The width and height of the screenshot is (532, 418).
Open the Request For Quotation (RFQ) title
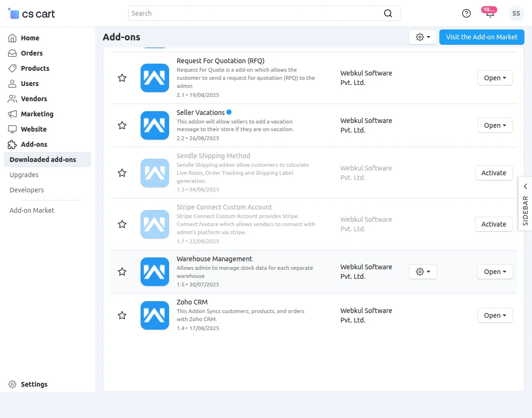point(220,61)
